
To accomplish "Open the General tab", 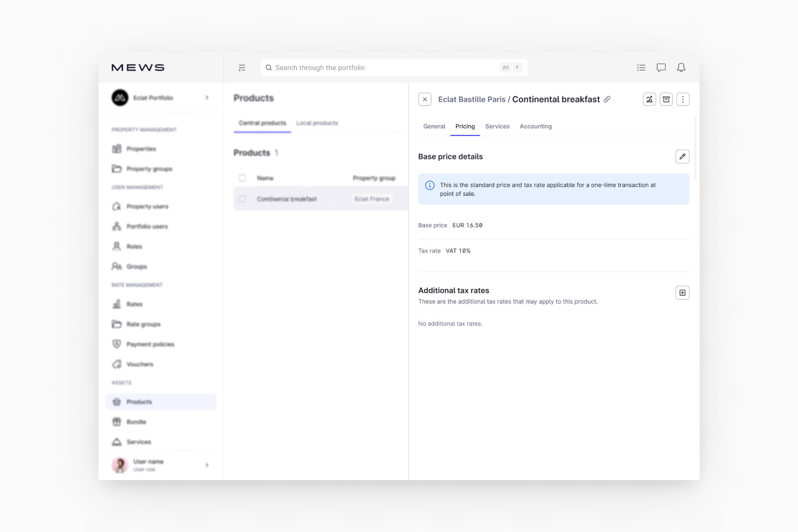I will pos(434,126).
